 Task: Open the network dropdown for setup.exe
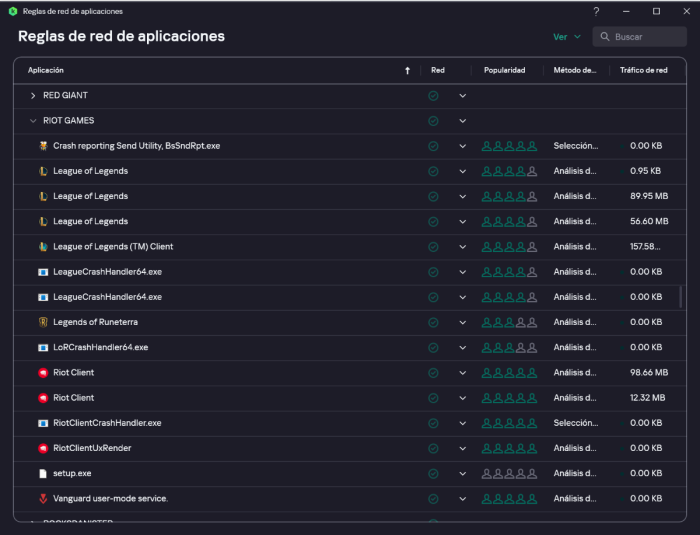tap(462, 474)
